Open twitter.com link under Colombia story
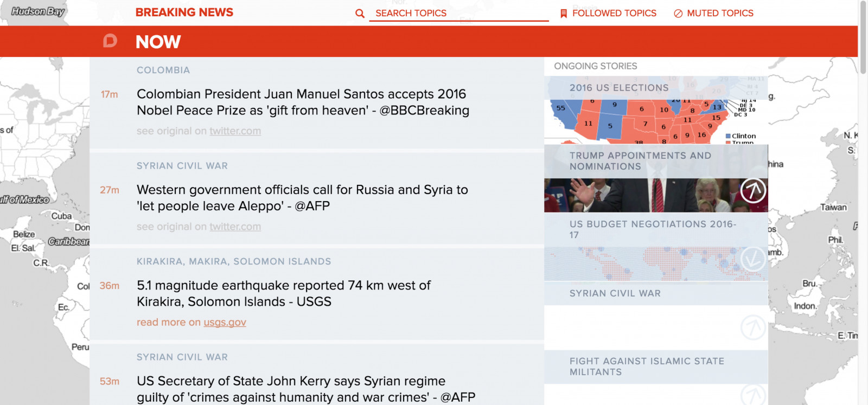The image size is (868, 405). pyautogui.click(x=235, y=131)
